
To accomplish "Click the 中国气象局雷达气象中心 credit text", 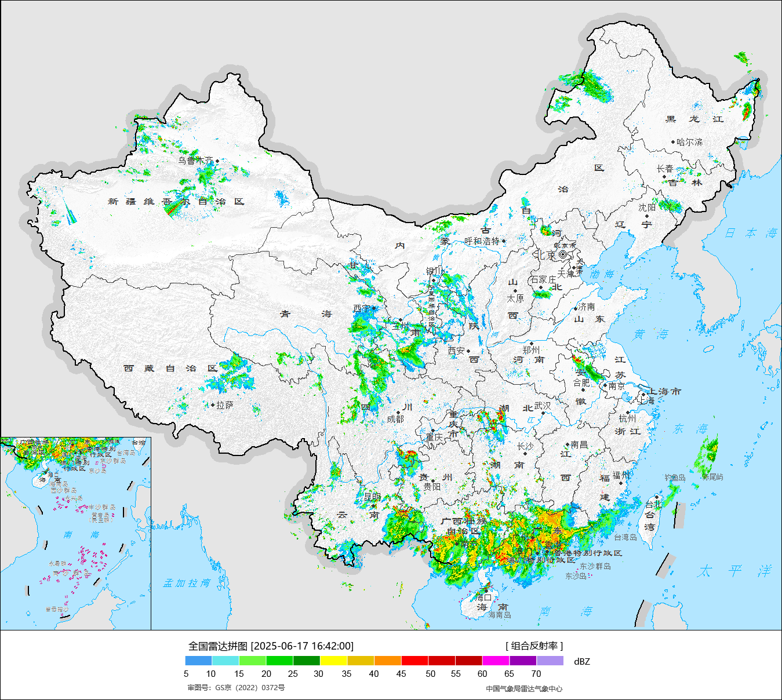I will click(524, 688).
